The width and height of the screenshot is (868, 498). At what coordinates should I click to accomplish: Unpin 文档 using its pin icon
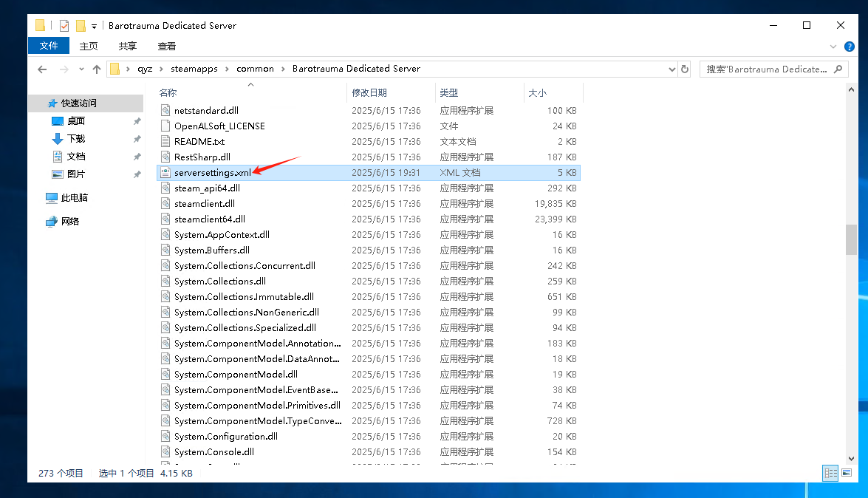pyautogui.click(x=137, y=157)
